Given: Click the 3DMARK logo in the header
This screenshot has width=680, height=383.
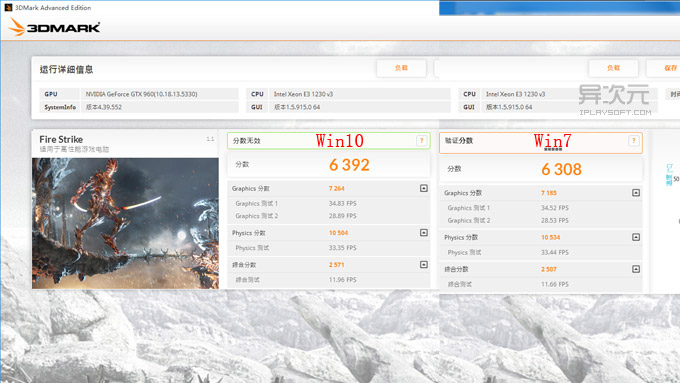Looking at the screenshot, I should coord(55,27).
